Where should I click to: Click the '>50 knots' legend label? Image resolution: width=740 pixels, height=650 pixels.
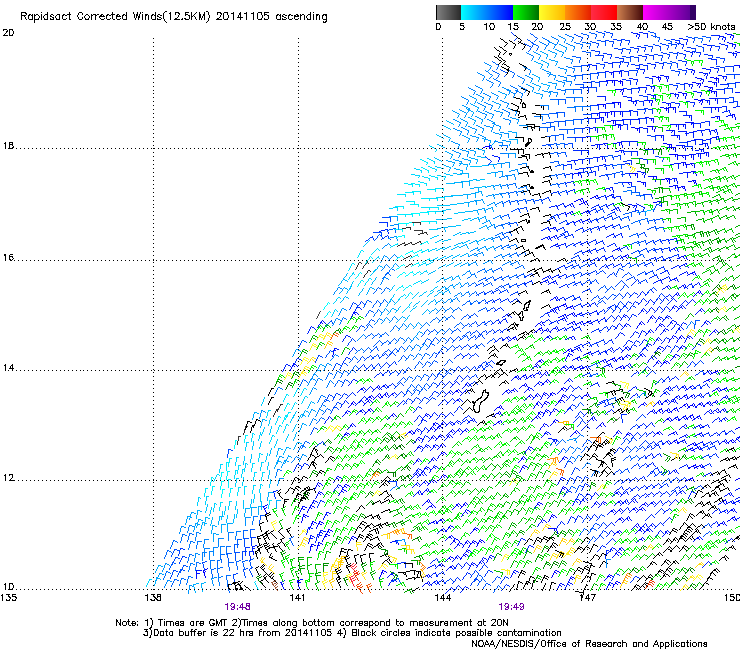(x=711, y=27)
